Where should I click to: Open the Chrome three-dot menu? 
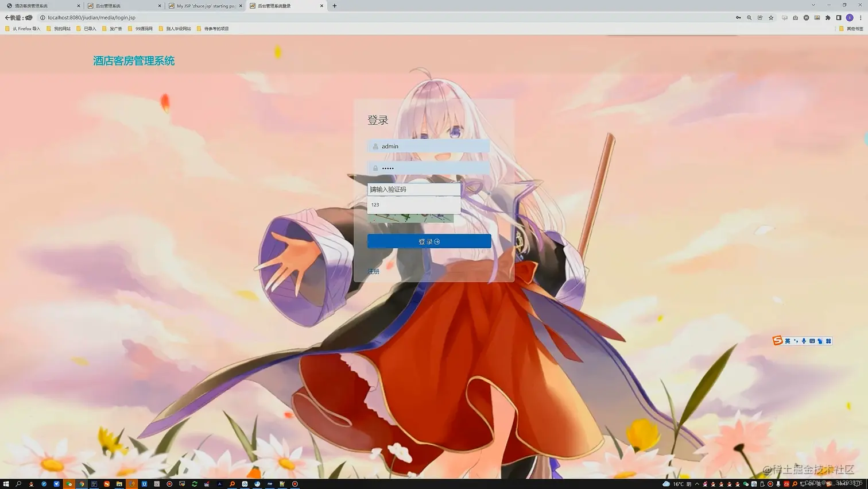pyautogui.click(x=861, y=18)
